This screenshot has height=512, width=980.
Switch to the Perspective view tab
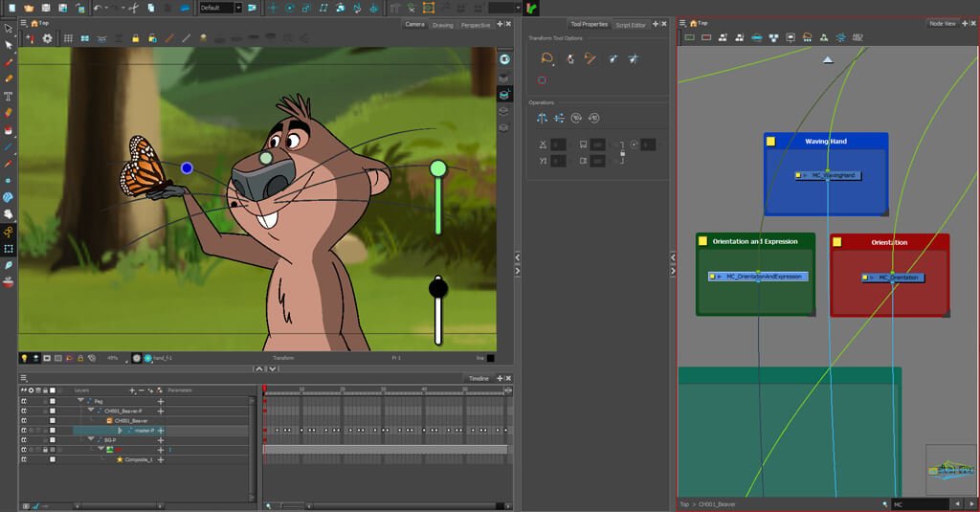(x=476, y=25)
